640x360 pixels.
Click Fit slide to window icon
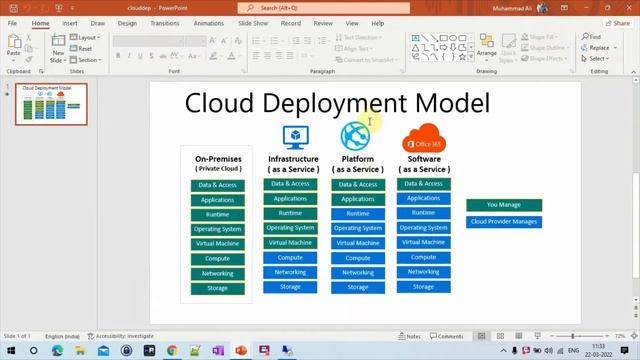[x=634, y=336]
